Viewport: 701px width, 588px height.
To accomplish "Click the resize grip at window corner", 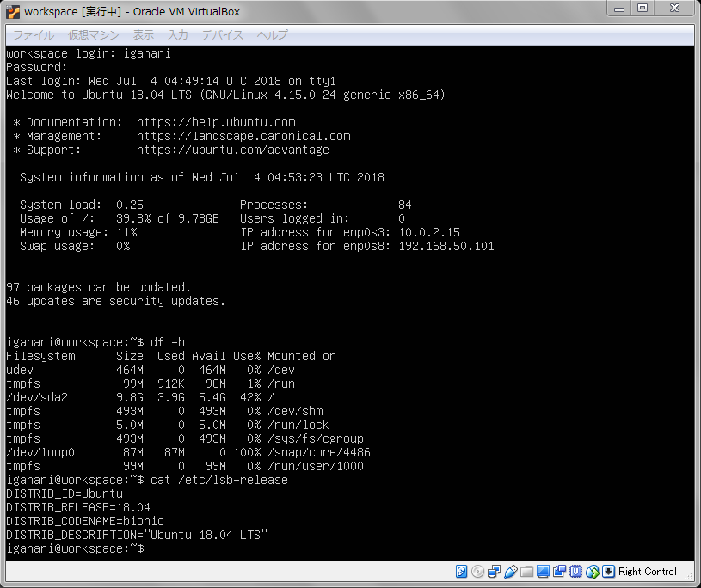I will click(x=691, y=577).
